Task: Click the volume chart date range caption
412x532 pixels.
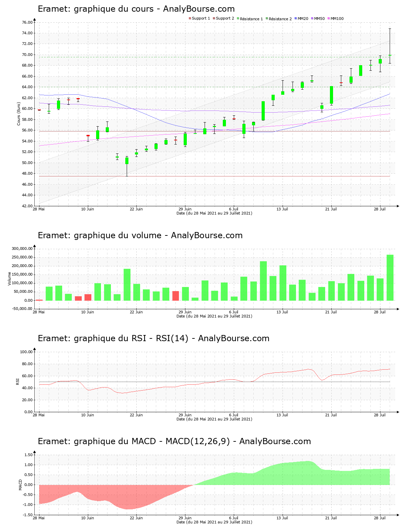Action: pyautogui.click(x=214, y=316)
